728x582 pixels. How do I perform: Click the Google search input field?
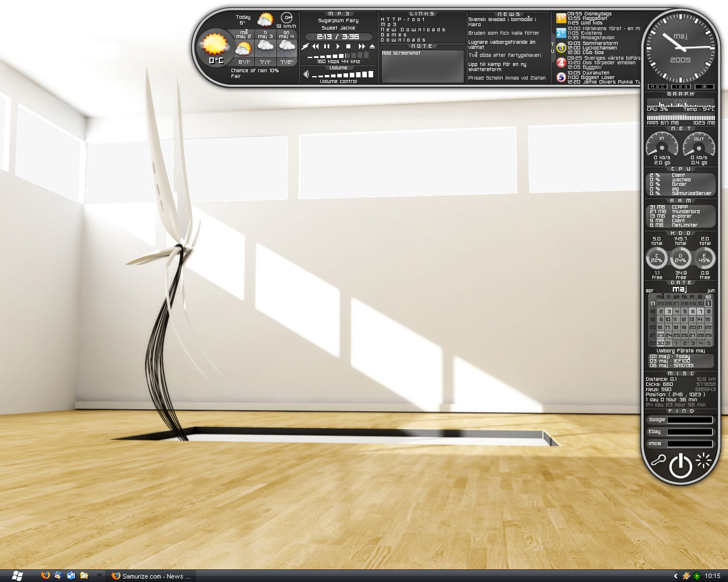pos(689,420)
